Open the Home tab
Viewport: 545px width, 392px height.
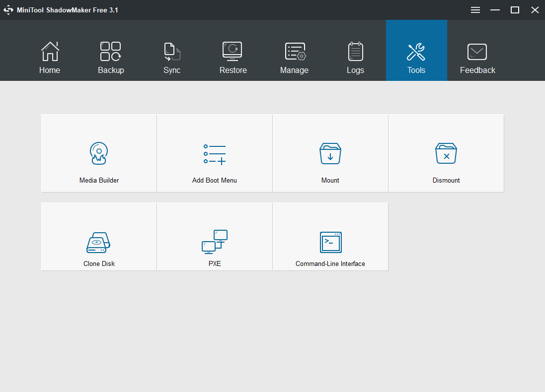point(50,51)
